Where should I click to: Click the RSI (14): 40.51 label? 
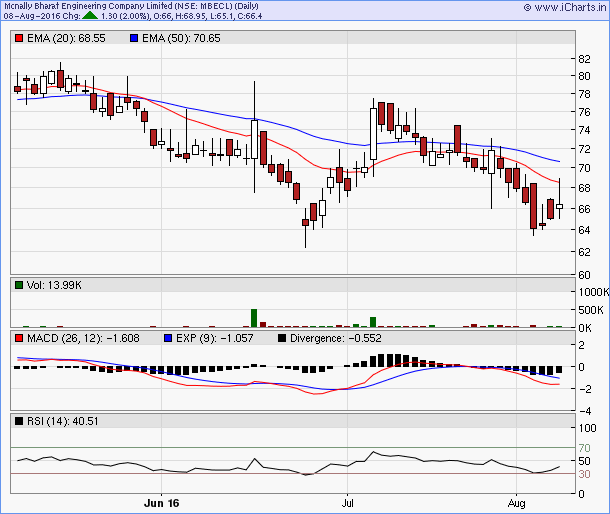click(63, 421)
